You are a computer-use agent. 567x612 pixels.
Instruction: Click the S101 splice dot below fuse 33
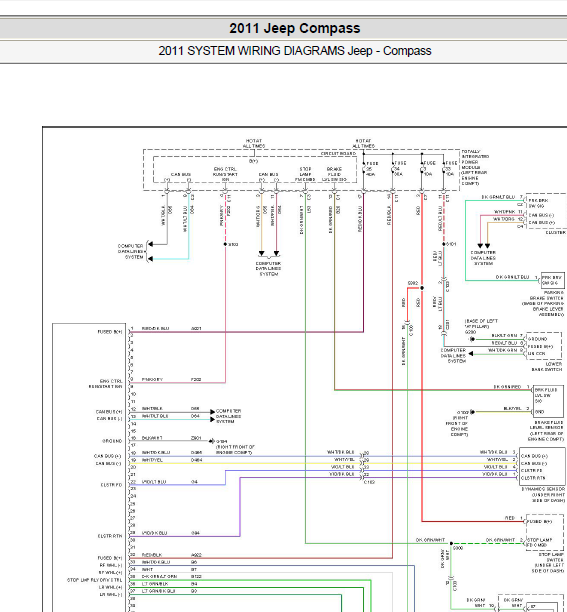point(444,244)
